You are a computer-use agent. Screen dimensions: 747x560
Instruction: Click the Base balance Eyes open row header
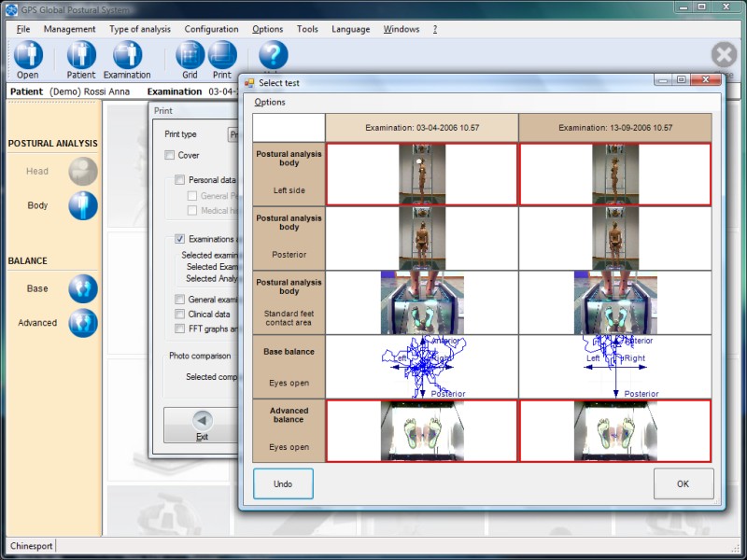point(289,367)
